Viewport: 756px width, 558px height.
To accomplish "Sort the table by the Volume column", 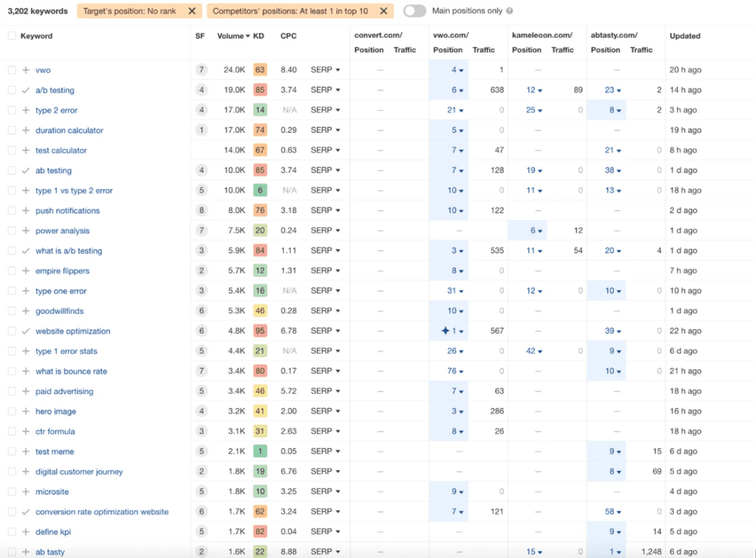I will (x=233, y=35).
